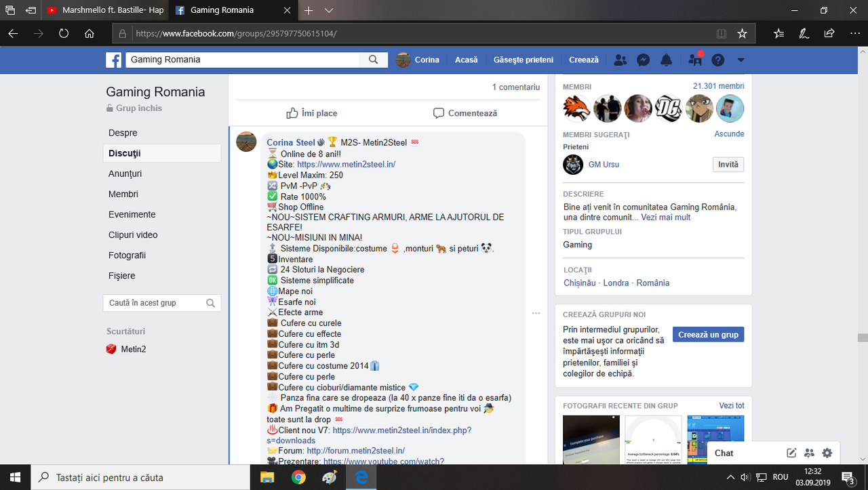Click the browser back arrow
Image resolution: width=868 pixels, height=490 pixels.
pyautogui.click(x=13, y=33)
